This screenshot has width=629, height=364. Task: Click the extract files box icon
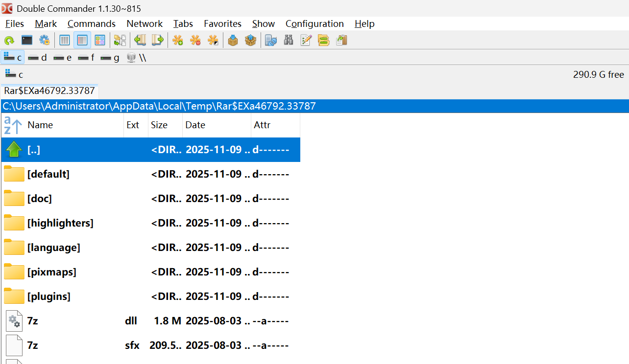tap(251, 40)
